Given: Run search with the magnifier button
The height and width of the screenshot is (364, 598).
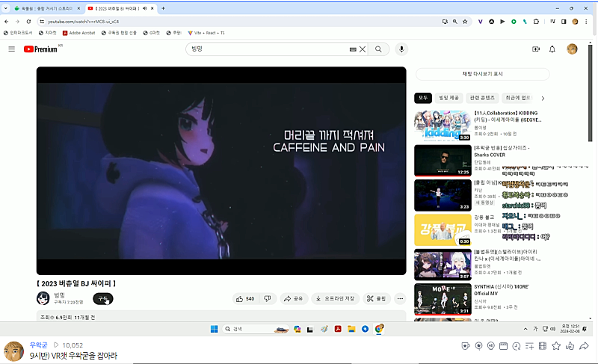Looking at the screenshot, I should click(x=378, y=49).
